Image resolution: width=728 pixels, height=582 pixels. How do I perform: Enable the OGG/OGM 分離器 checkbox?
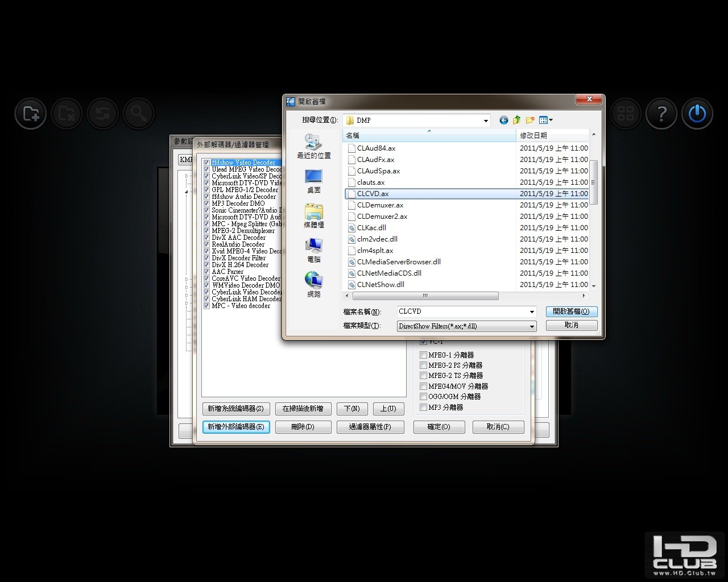423,397
